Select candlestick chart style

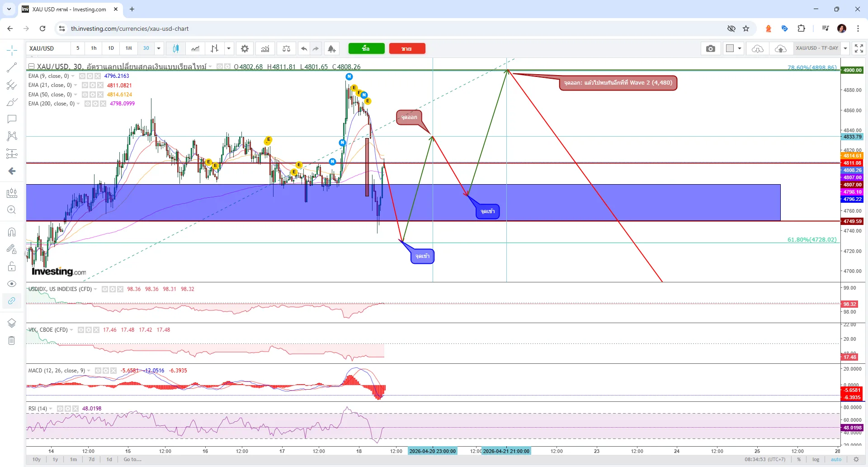[176, 48]
